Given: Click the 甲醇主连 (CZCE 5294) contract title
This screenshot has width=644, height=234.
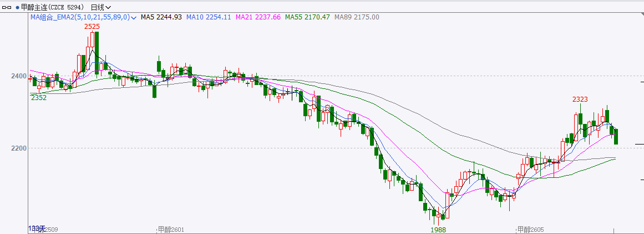Looking at the screenshot, I should pos(53,7).
